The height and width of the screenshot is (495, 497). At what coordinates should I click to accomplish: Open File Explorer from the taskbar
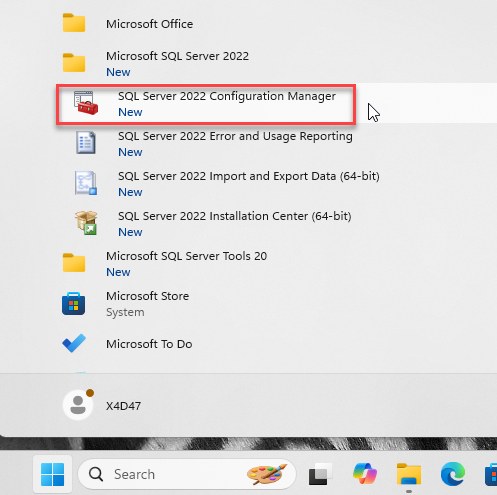[409, 474]
